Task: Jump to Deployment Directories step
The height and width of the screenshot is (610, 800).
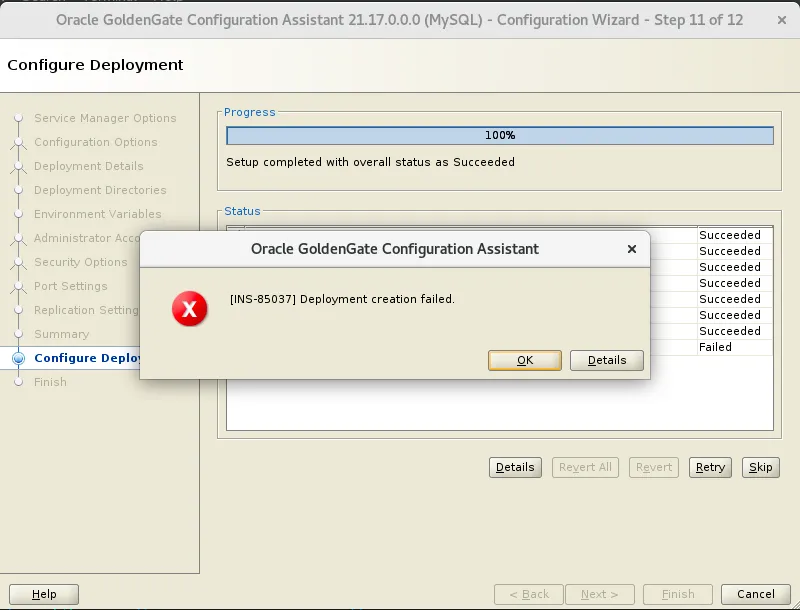Action: (x=100, y=190)
